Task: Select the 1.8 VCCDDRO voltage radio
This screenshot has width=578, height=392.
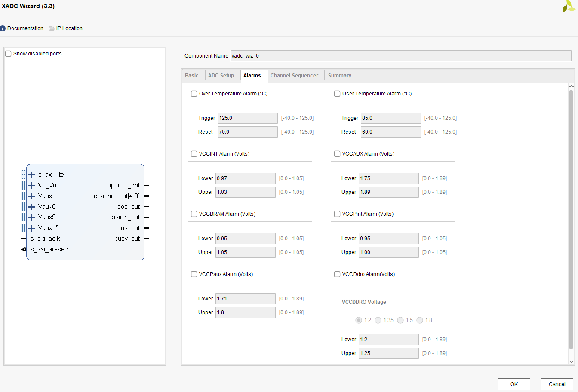Action: pyautogui.click(x=420, y=320)
